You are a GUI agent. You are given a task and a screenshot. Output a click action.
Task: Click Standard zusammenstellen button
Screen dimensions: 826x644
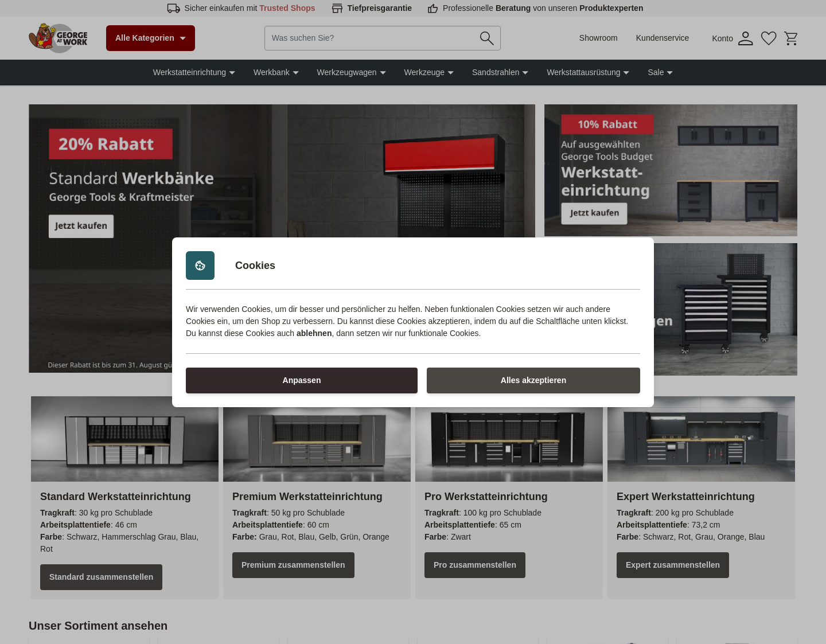pyautogui.click(x=101, y=577)
